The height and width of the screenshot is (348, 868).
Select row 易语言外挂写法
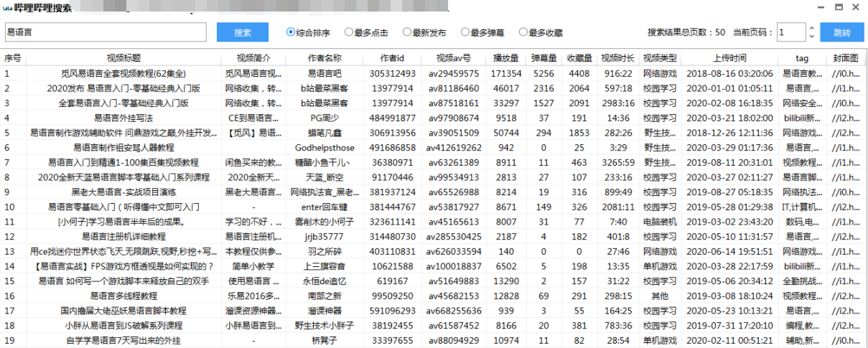click(433, 118)
